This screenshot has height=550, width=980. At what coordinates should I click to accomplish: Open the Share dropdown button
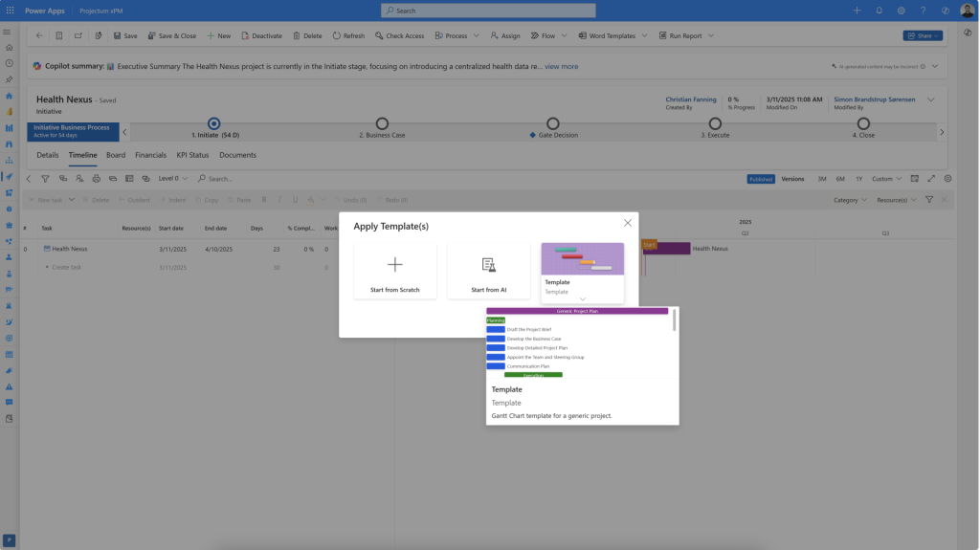click(923, 35)
